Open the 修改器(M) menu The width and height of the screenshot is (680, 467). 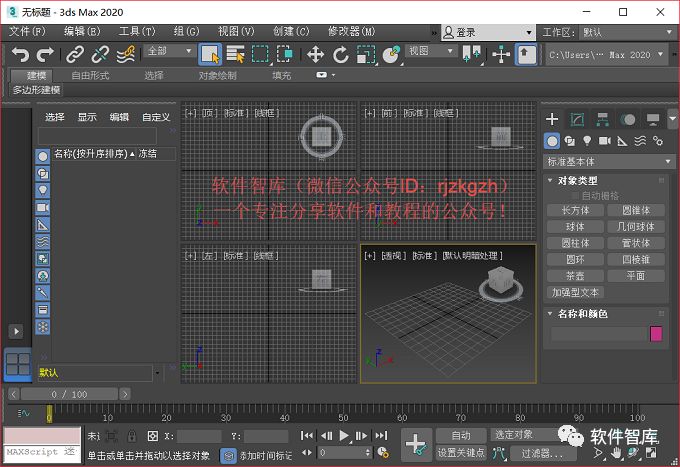point(351,31)
